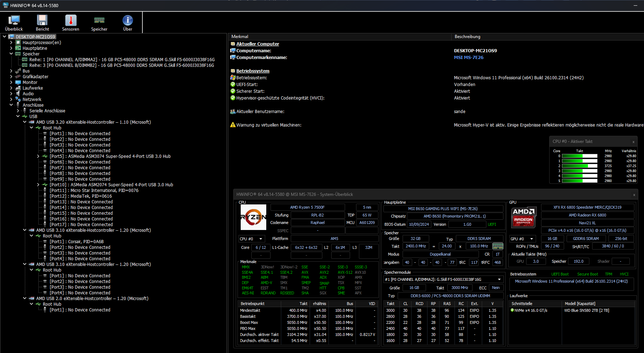Expand the Serielle Anschlüsse node
The image size is (644, 353).
point(18,111)
